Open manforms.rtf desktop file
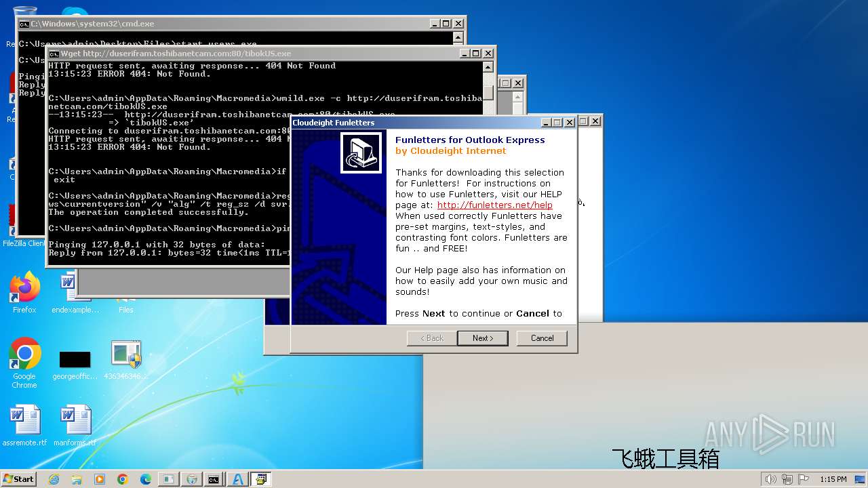868x488 pixels. coord(75,426)
